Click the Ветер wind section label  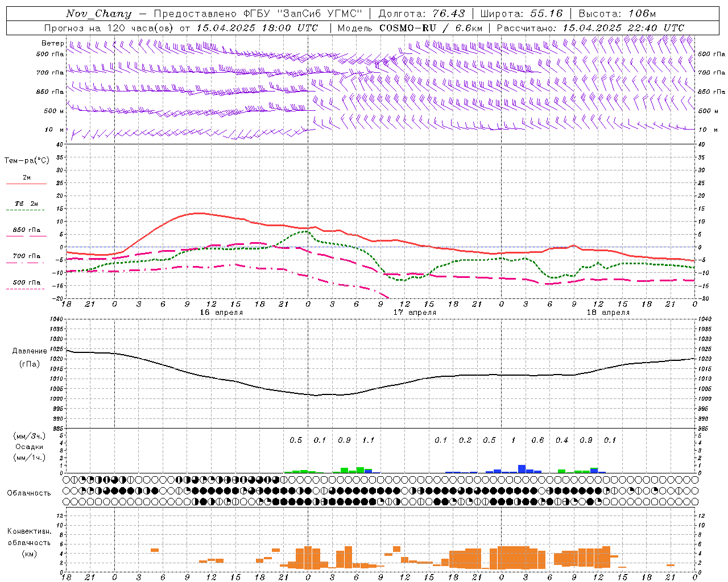point(52,43)
